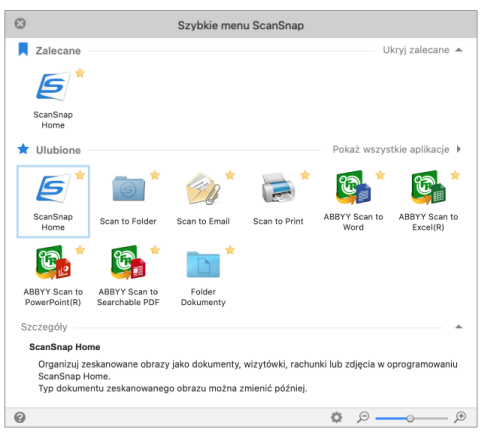Screen dimensions: 481x438
Task: Open the Folder Dokumenty icon
Action: point(203,264)
